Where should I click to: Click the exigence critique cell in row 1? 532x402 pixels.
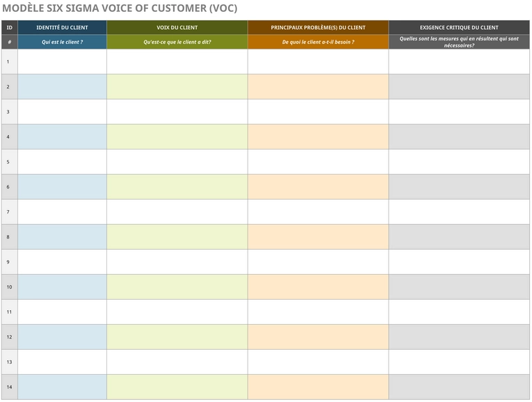[x=459, y=62]
